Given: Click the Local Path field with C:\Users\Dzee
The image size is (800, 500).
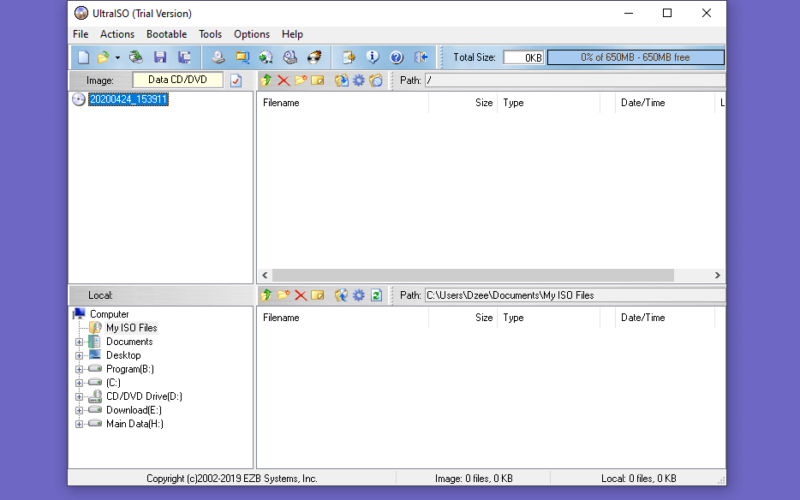Looking at the screenshot, I should pyautogui.click(x=575, y=295).
